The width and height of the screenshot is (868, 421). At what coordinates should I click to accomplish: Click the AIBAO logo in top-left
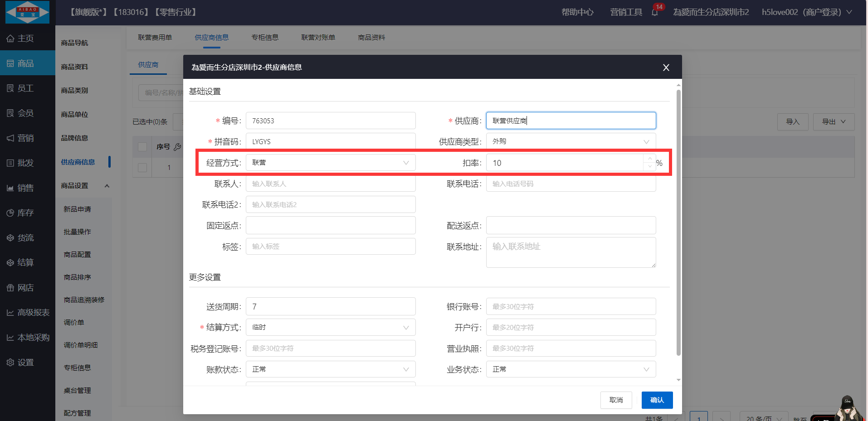27,12
